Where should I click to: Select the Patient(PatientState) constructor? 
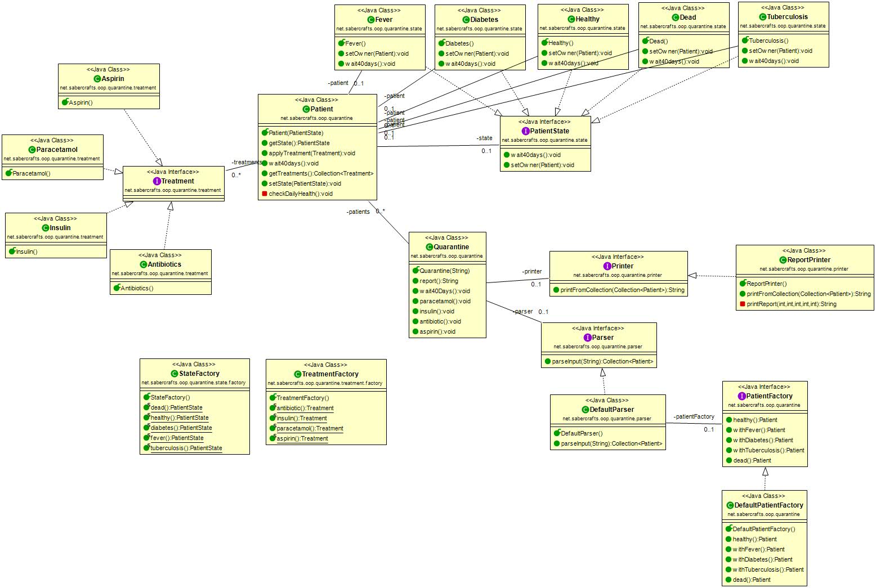click(x=296, y=133)
